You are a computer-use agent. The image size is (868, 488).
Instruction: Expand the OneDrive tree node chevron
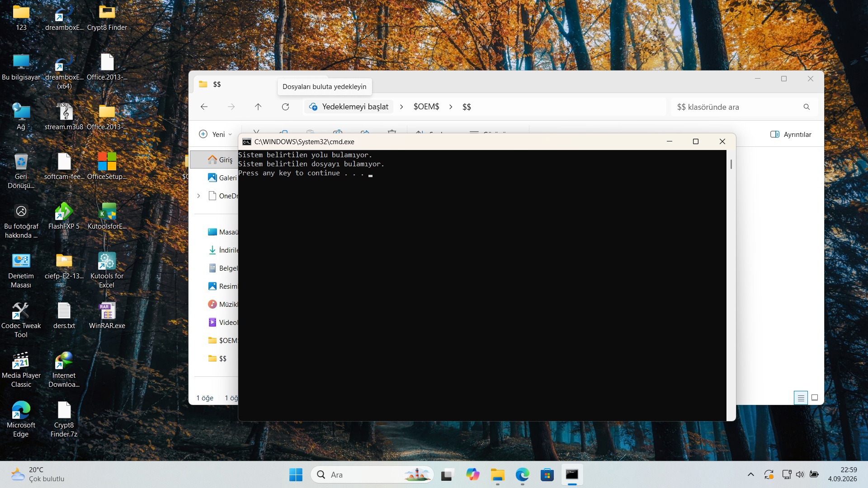(198, 196)
